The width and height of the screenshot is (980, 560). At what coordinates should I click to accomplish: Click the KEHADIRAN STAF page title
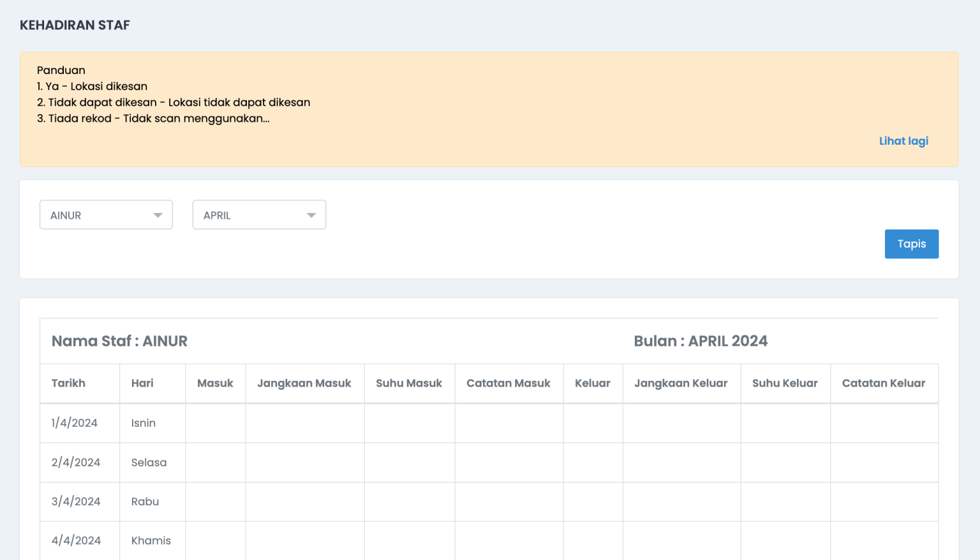(75, 26)
